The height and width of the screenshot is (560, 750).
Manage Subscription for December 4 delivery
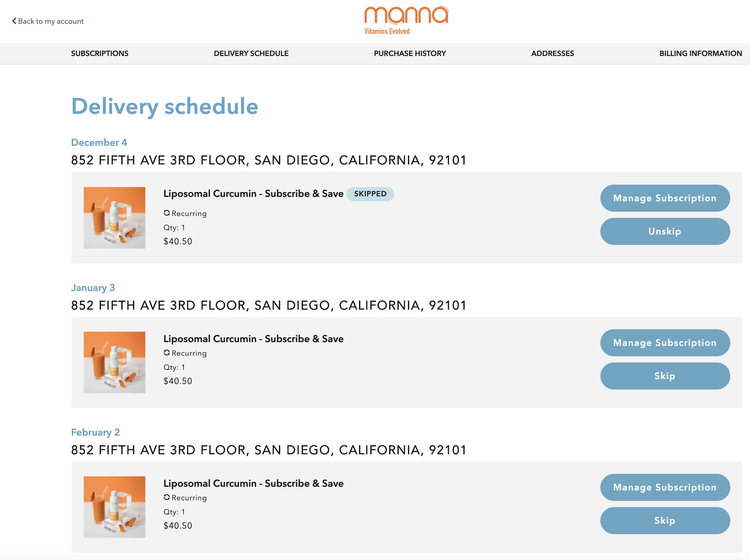[665, 198]
